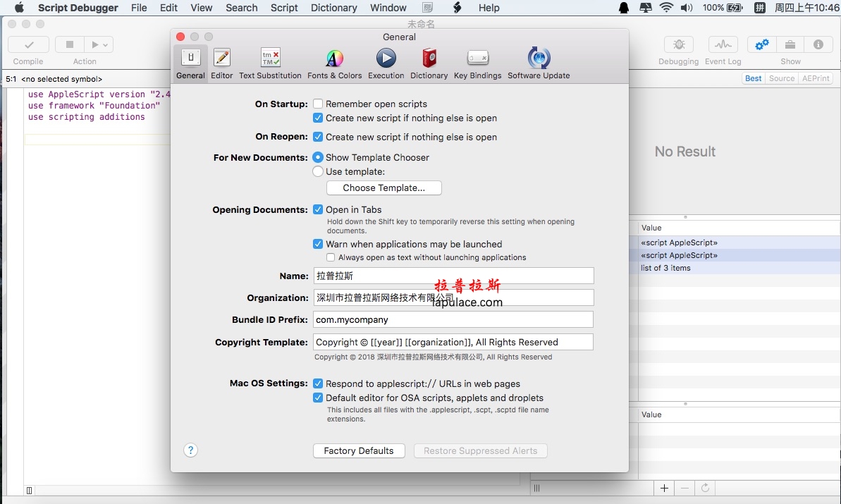Click the battery status indicator
The height and width of the screenshot is (504, 841).
pos(723,8)
